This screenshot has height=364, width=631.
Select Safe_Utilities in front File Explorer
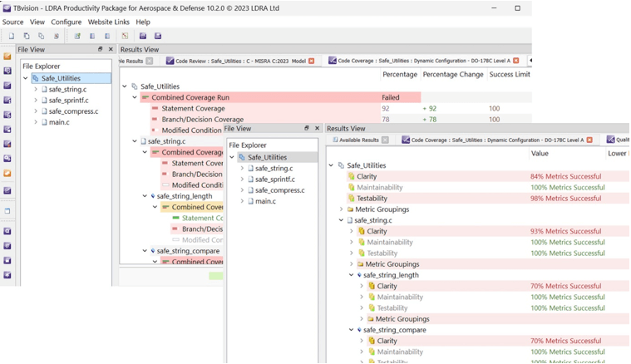click(267, 157)
